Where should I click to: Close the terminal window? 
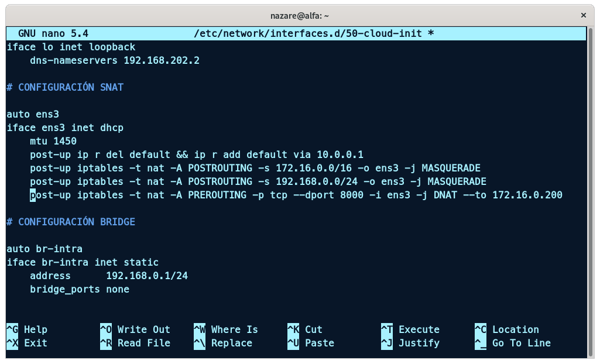583,13
